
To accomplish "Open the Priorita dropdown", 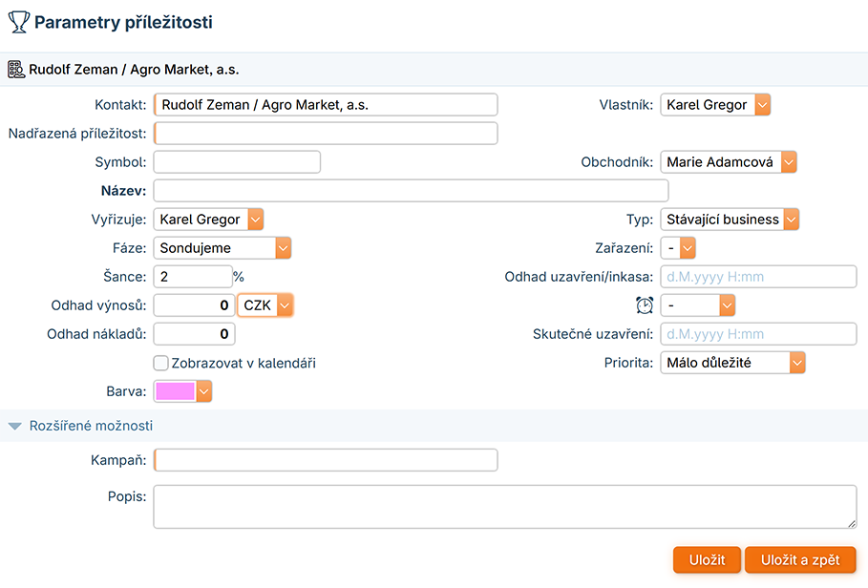I will (x=732, y=363).
